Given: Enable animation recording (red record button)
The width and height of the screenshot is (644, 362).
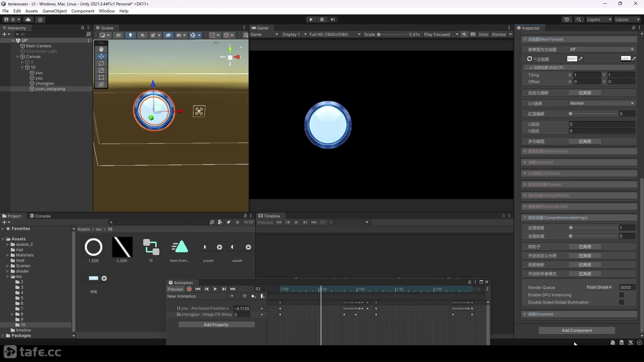Looking at the screenshot, I should pyautogui.click(x=189, y=289).
